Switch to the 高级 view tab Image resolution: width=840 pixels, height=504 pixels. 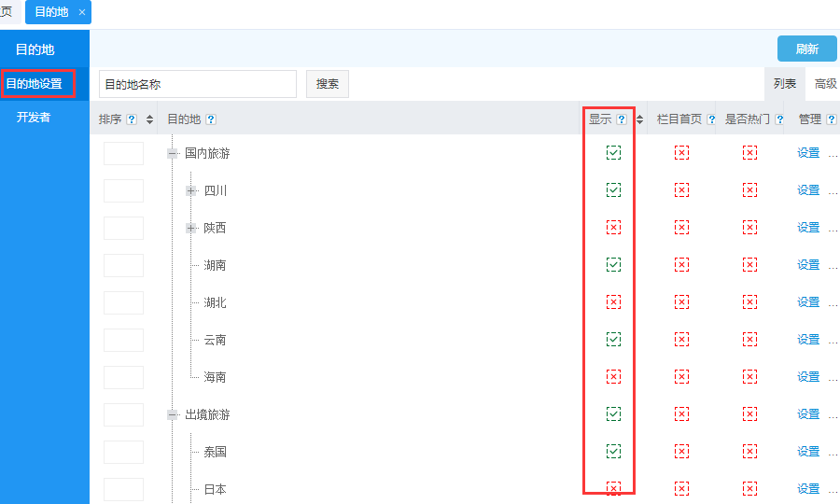tap(825, 84)
